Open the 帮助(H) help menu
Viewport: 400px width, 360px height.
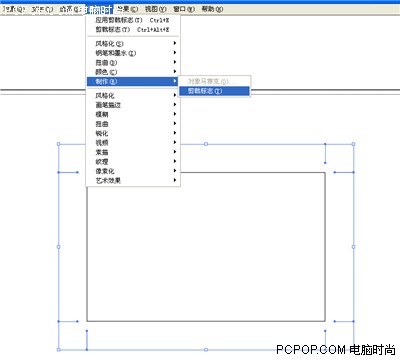coord(212,9)
